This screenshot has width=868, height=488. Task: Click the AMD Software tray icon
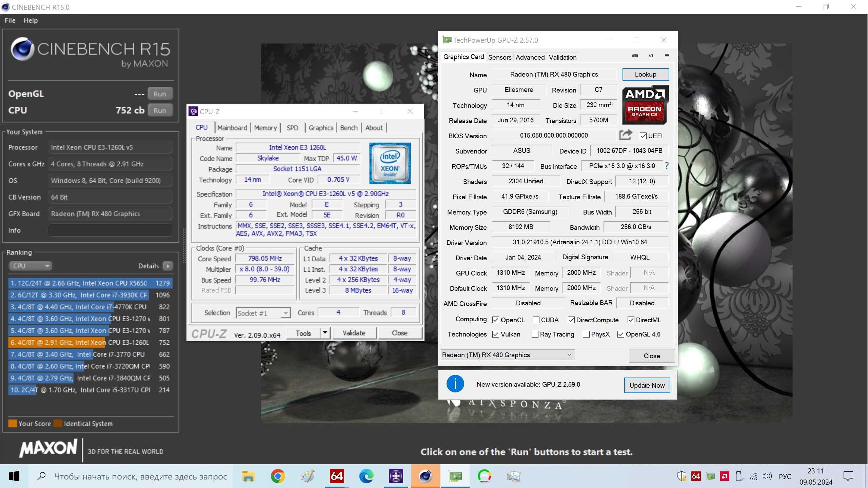(x=725, y=476)
